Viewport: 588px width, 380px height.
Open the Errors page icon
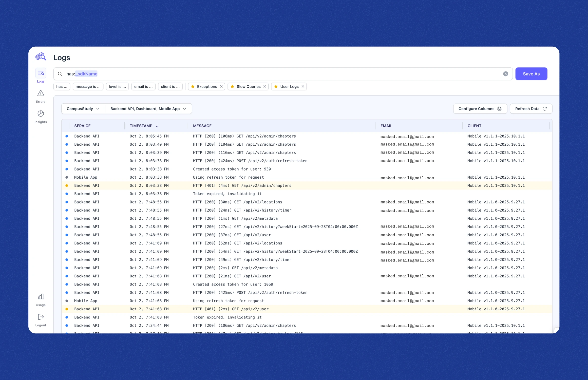[x=41, y=94]
